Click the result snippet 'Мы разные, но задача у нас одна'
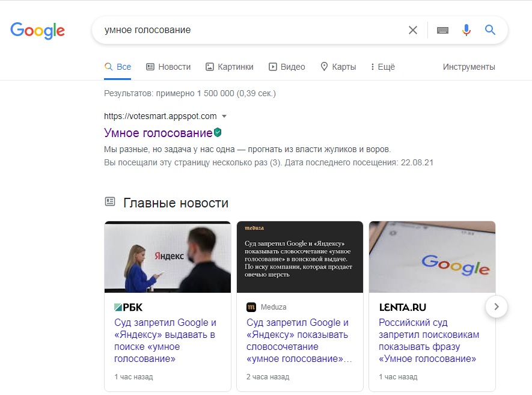This screenshot has height=395, width=532. (248, 149)
